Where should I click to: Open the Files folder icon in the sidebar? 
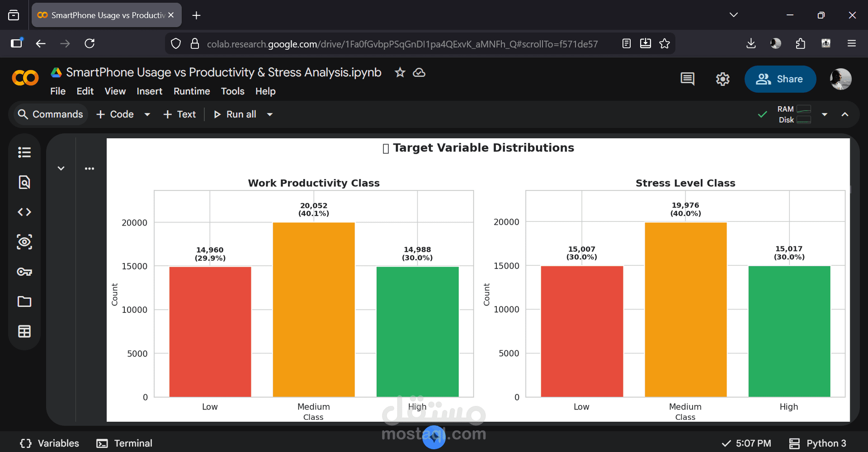click(24, 301)
